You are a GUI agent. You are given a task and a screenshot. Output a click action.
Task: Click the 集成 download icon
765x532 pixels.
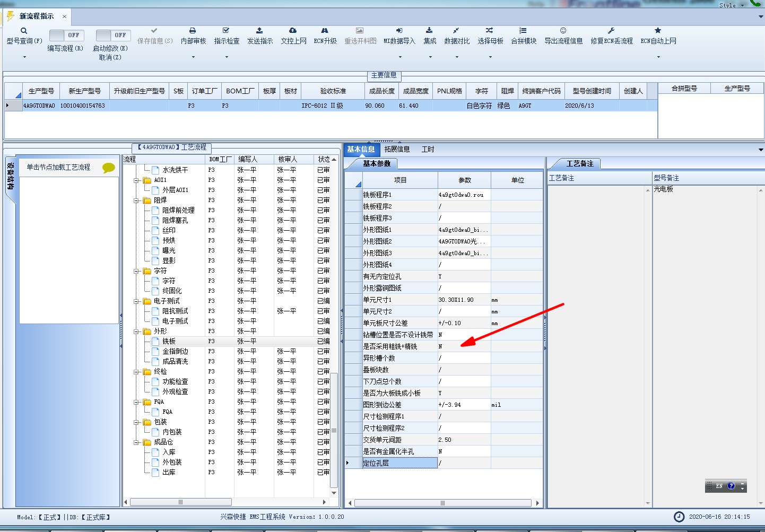(430, 31)
